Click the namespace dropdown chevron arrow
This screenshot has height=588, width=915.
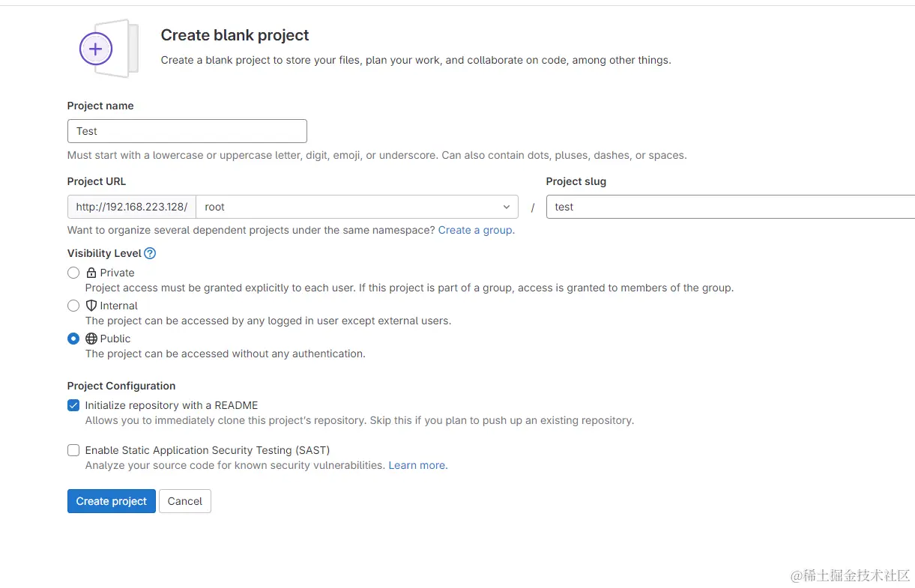pyautogui.click(x=506, y=207)
